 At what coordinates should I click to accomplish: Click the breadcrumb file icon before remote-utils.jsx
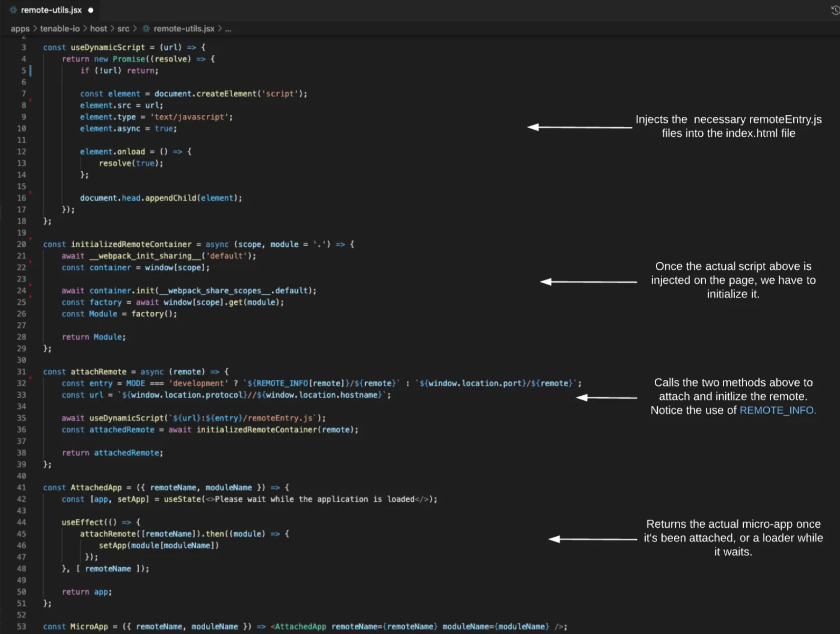tap(146, 29)
